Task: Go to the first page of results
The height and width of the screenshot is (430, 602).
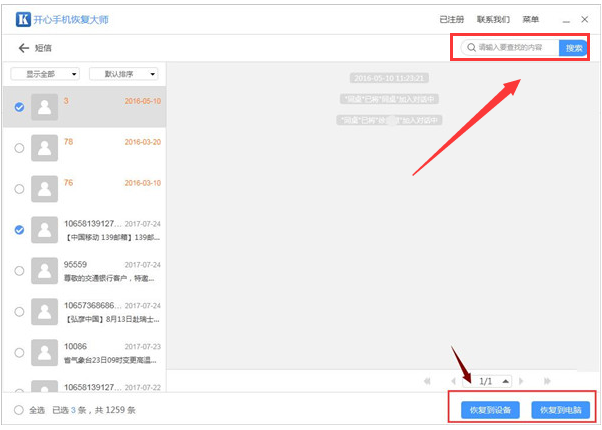Action: point(428,381)
